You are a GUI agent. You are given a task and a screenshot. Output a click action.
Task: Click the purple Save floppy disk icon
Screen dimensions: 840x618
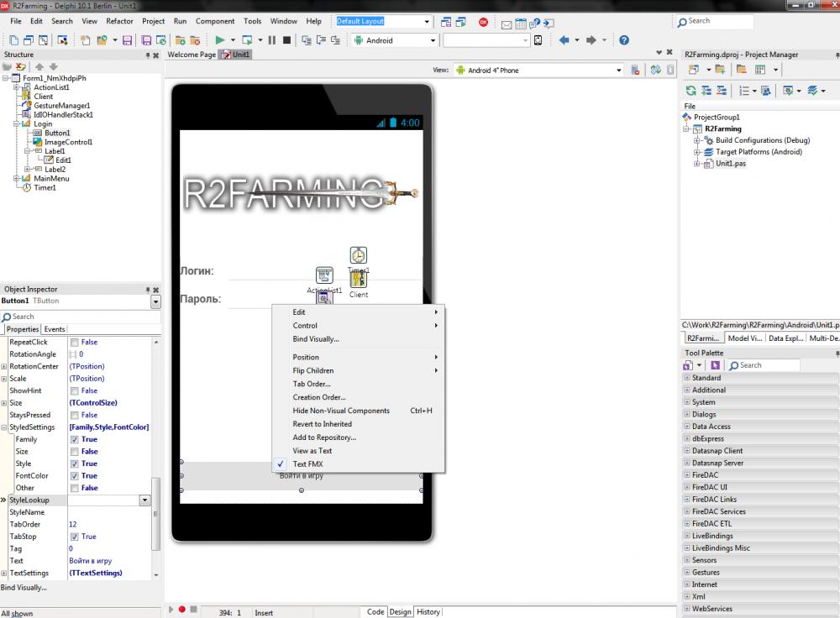click(x=127, y=40)
